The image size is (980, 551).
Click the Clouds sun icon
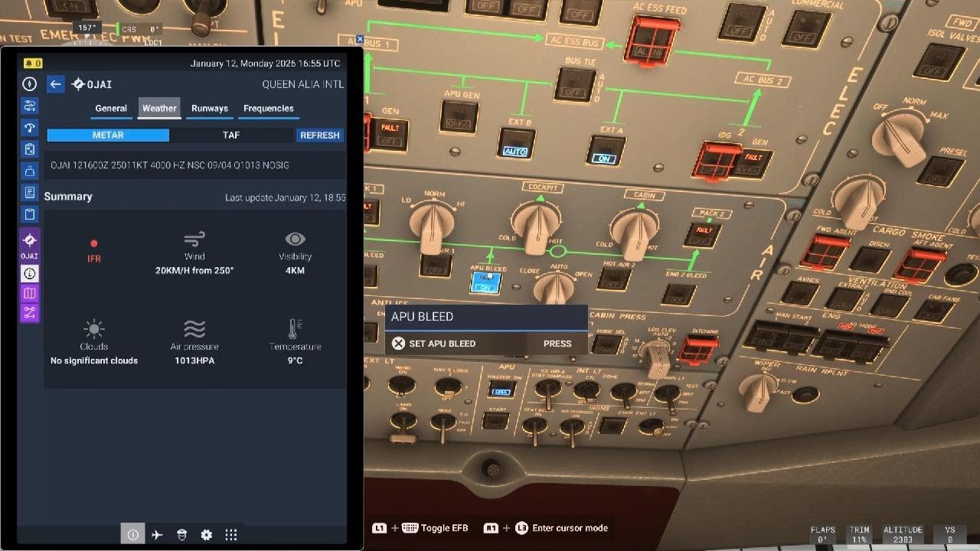coord(94,329)
